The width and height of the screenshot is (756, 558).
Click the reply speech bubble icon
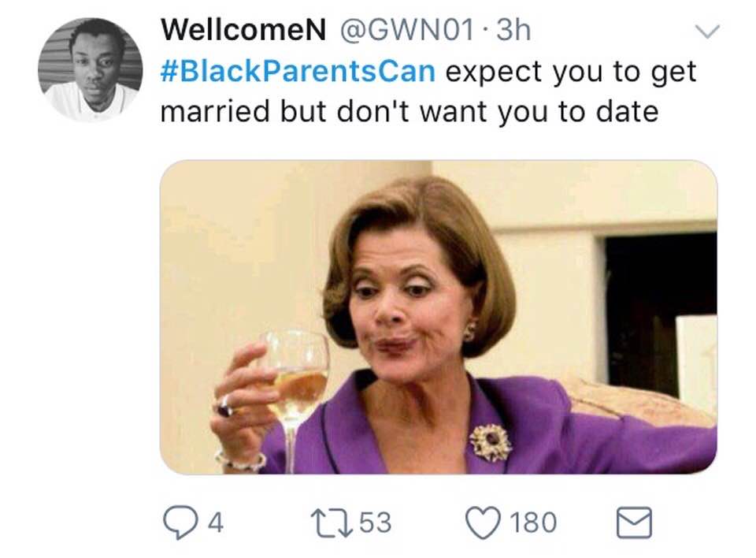click(181, 523)
